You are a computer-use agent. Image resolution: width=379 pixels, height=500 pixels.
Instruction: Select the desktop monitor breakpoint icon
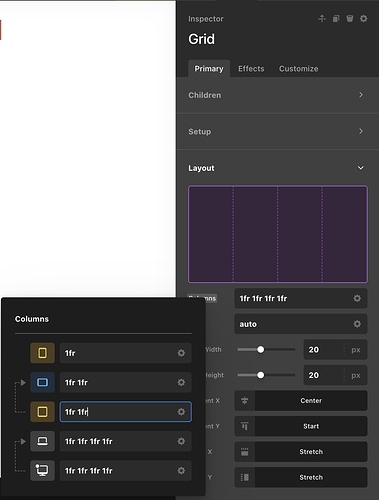coord(42,471)
